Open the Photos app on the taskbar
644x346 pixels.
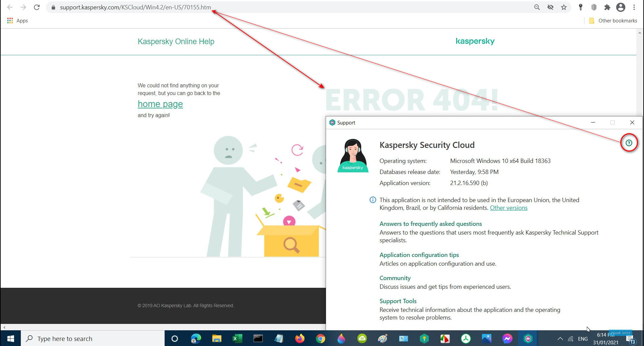pos(486,339)
